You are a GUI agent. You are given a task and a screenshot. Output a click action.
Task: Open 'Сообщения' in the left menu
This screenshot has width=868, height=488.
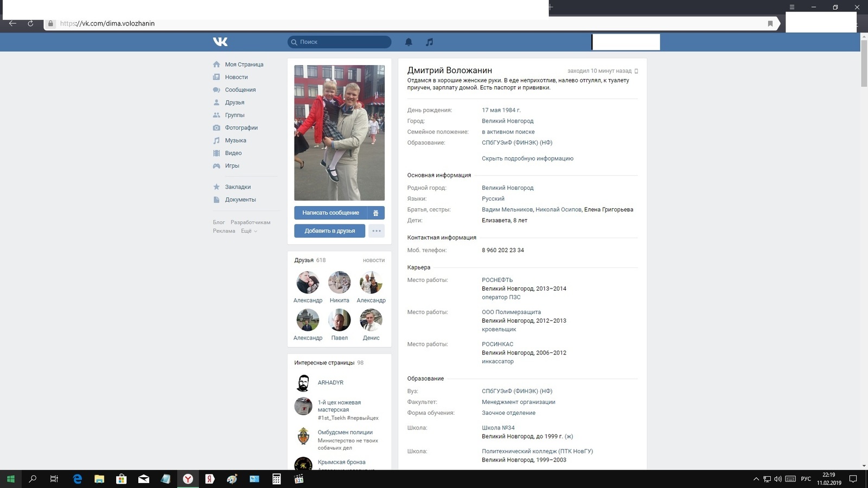pyautogui.click(x=240, y=90)
